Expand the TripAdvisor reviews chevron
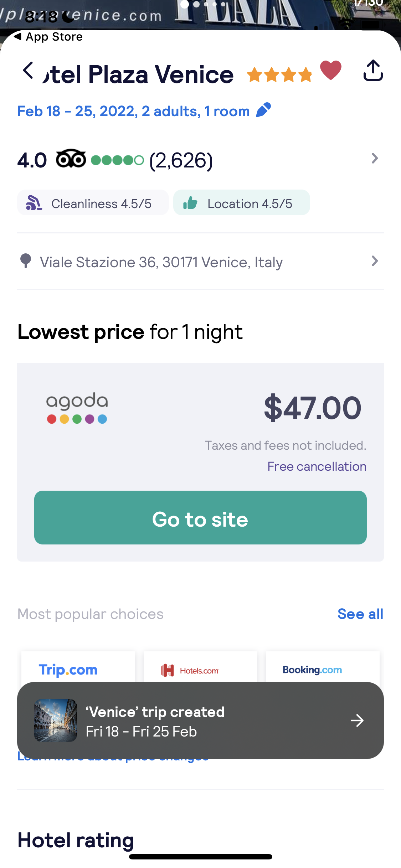 tap(374, 158)
